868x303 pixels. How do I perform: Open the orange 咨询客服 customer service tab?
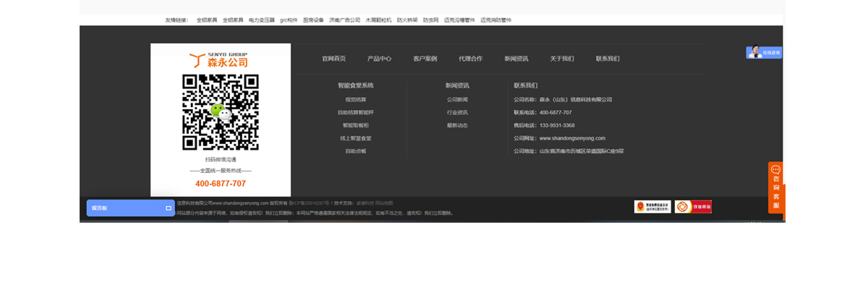(776, 187)
